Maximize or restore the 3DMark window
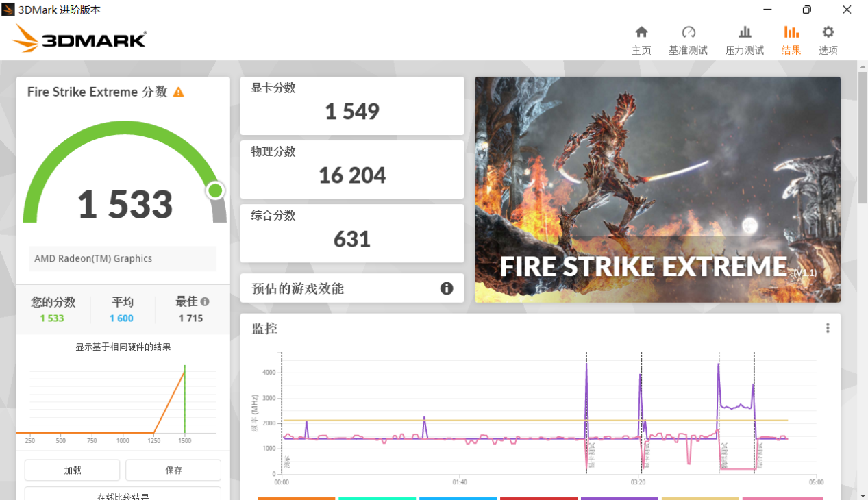The image size is (868, 500). coord(807,10)
